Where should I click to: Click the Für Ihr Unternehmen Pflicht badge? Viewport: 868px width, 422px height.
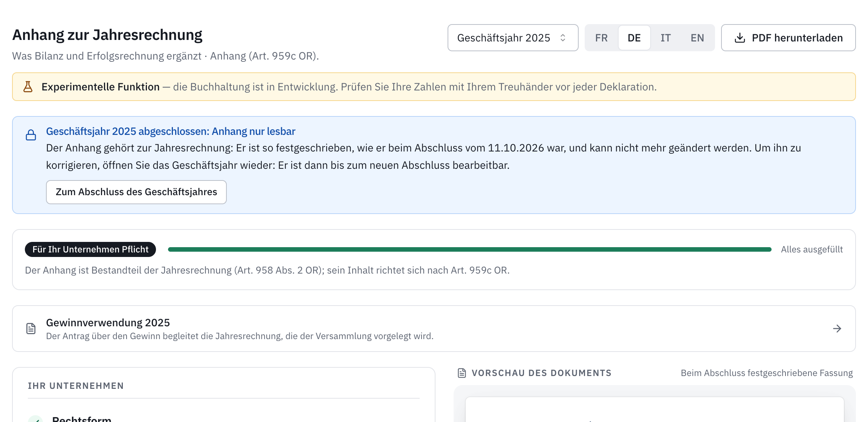point(90,249)
